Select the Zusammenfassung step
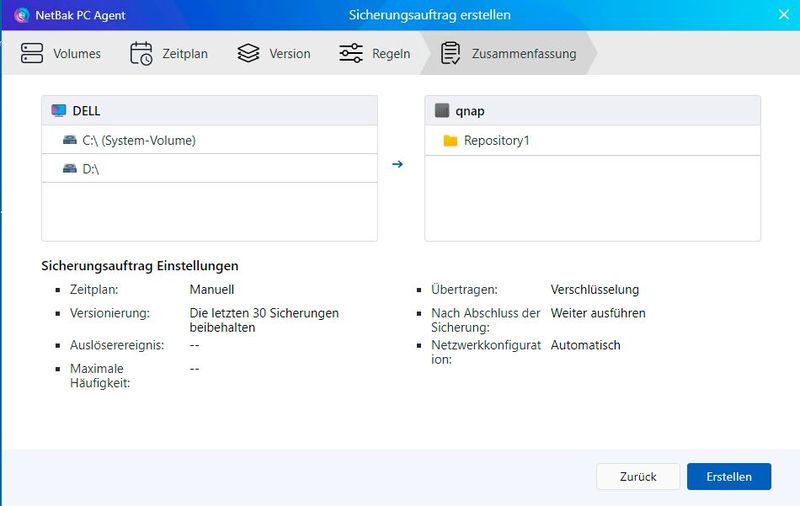 point(509,53)
